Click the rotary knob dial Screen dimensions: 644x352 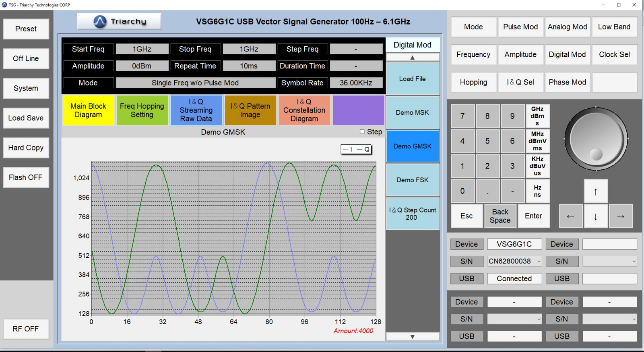pos(596,139)
